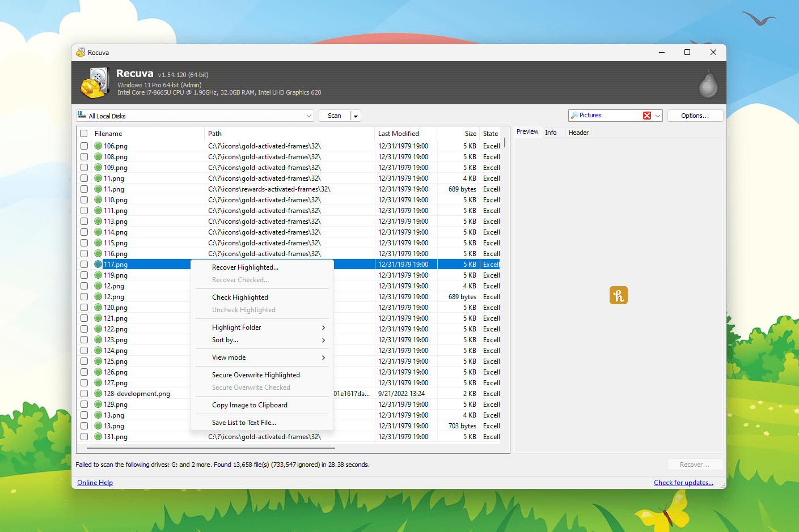Open the All Local Disks drive dropdown
Screen dimensions: 799x532
(x=308, y=115)
